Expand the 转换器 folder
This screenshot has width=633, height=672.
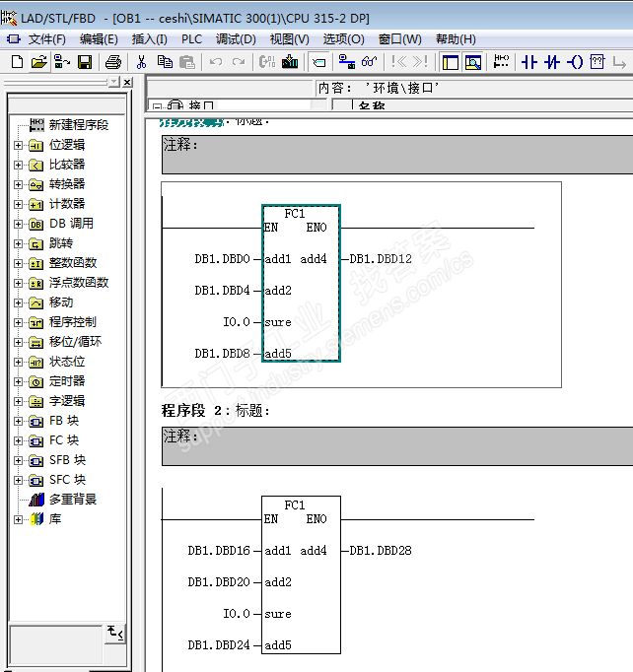18,184
